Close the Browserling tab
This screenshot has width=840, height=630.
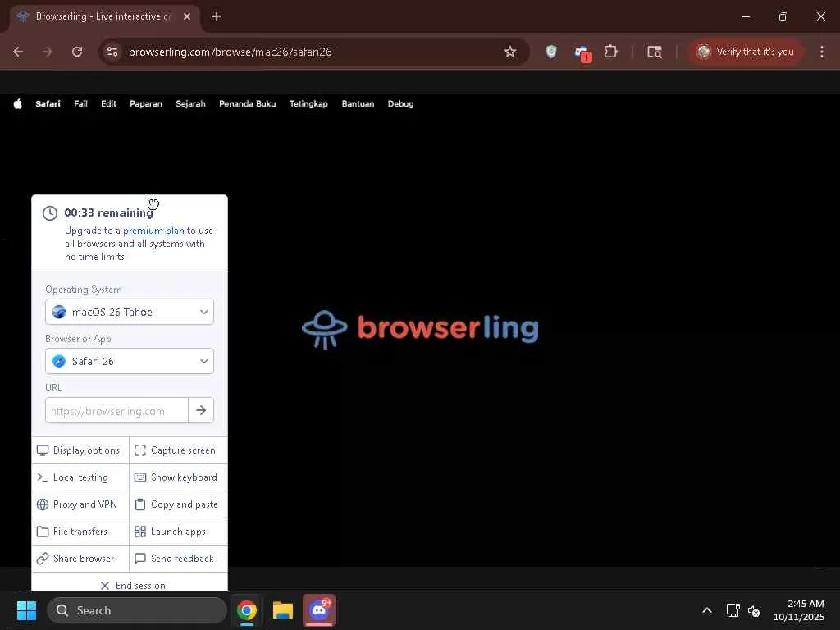click(187, 16)
